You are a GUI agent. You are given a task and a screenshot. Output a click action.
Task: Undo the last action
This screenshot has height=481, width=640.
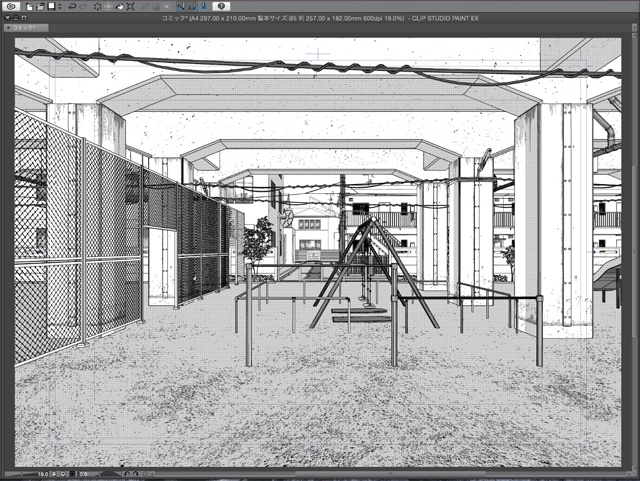(72, 6)
